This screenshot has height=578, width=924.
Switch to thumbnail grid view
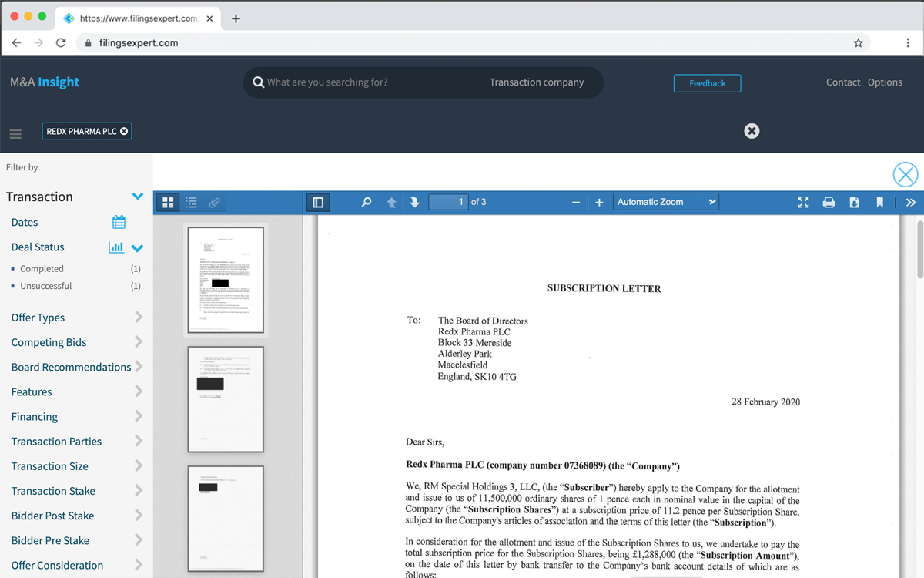tap(169, 202)
